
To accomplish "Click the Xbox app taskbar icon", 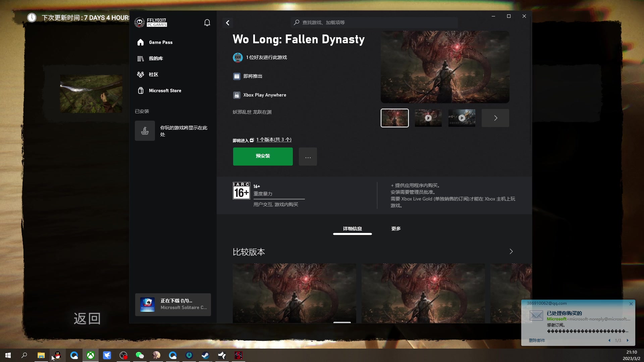I will [91, 355].
